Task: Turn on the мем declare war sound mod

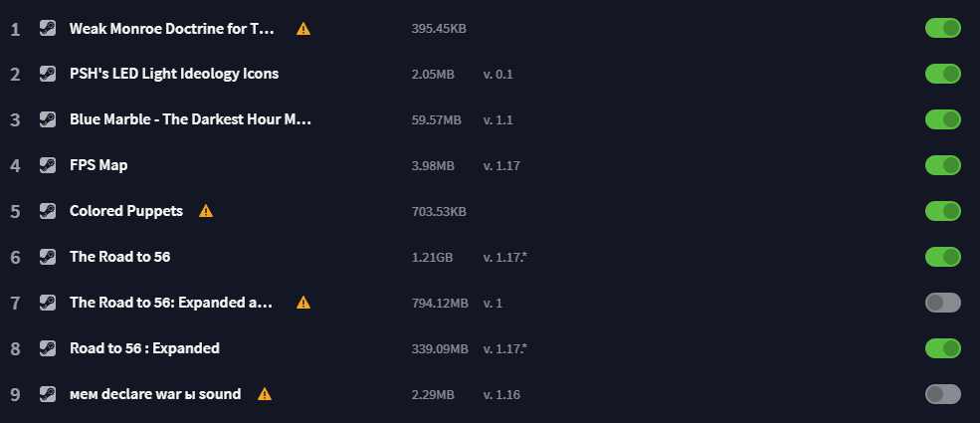Action: (x=942, y=394)
